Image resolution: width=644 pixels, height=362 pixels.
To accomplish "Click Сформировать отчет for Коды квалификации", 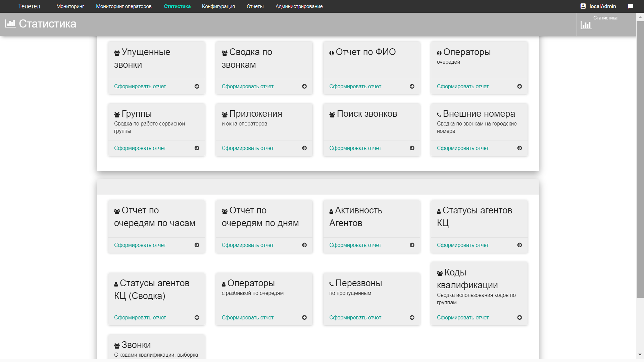I will [x=463, y=317].
